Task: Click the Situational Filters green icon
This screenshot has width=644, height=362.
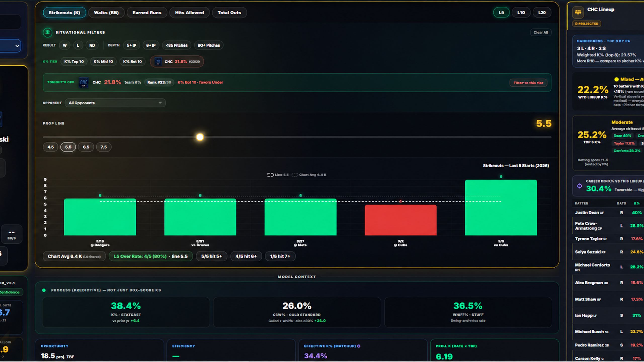Action: (x=47, y=32)
